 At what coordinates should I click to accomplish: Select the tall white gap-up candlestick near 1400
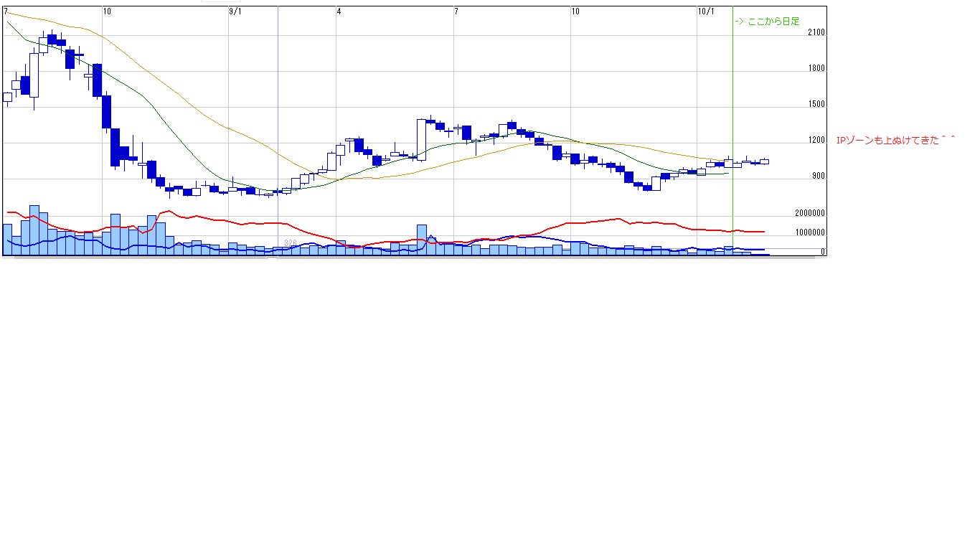click(x=420, y=139)
